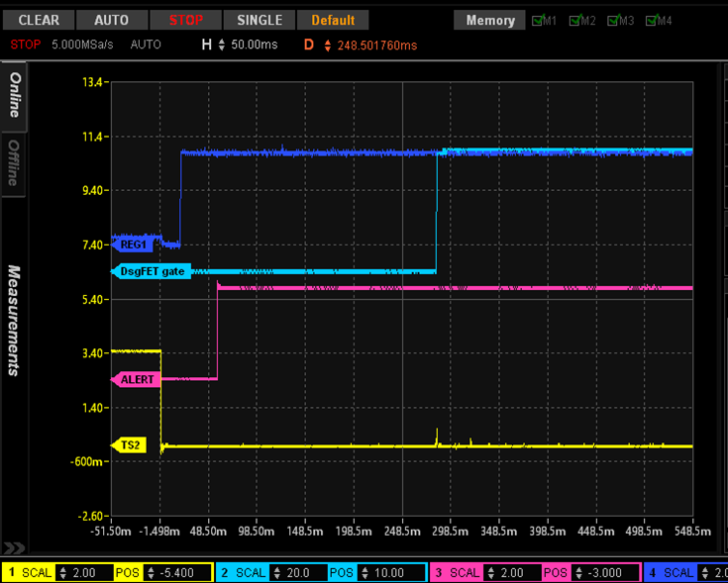
Task: Click channel 1 yellow number indicator
Action: [12, 573]
